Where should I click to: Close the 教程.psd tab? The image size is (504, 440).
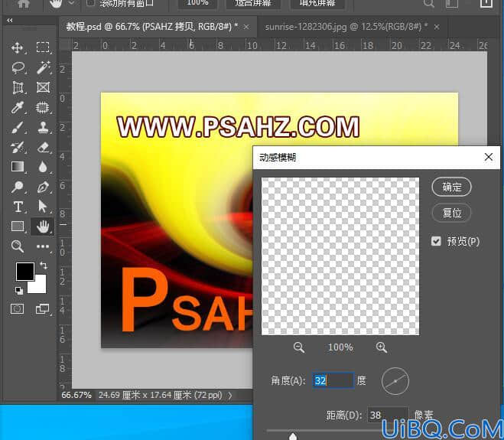coord(246,27)
